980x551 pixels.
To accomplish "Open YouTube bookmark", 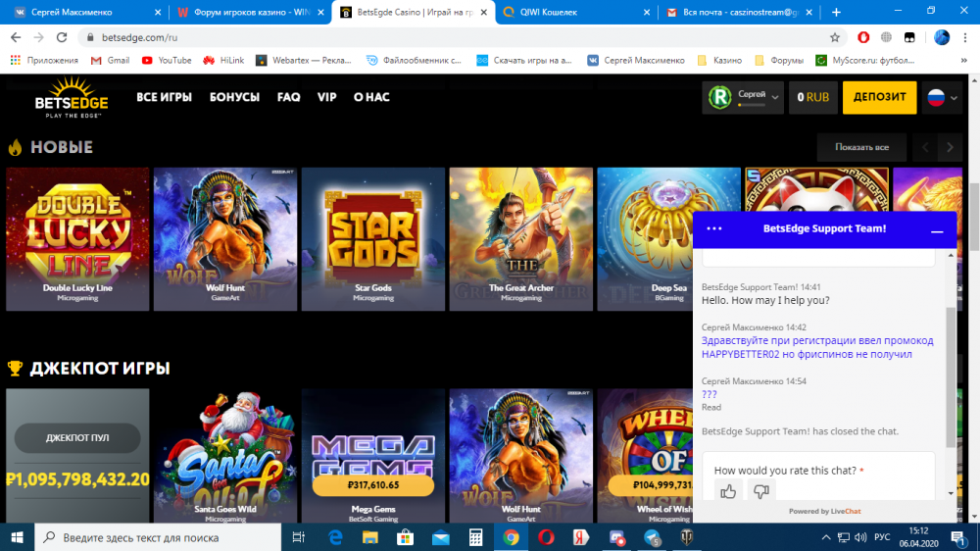I will click(167, 61).
